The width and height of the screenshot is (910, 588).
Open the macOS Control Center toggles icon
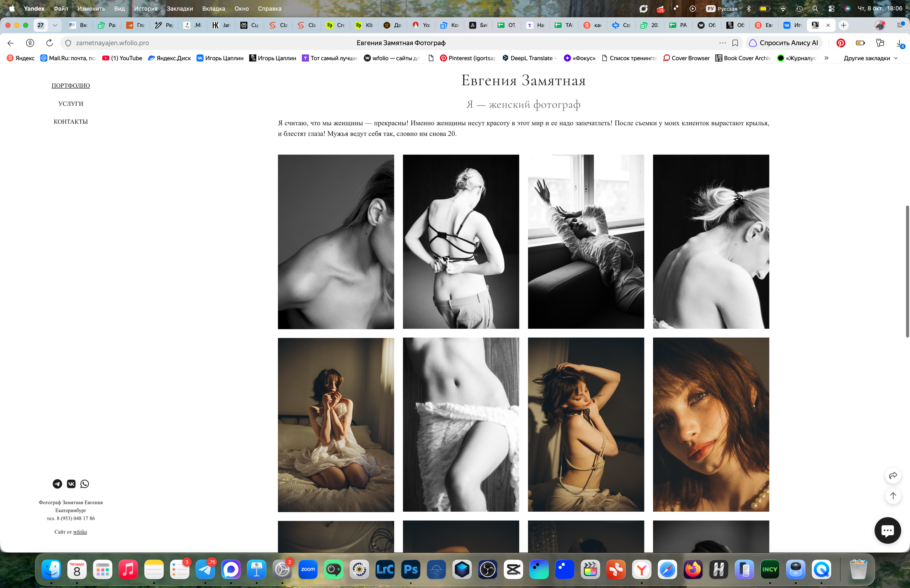click(x=831, y=9)
